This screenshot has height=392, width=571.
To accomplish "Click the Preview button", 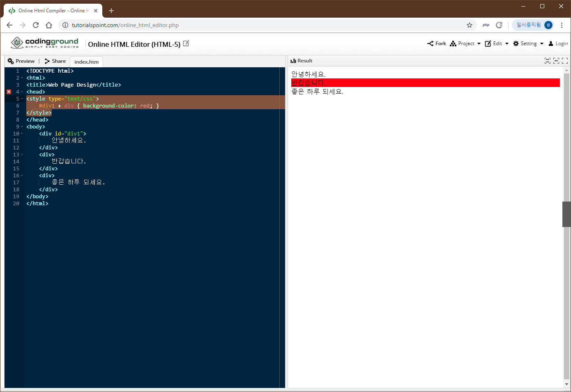I will point(21,61).
